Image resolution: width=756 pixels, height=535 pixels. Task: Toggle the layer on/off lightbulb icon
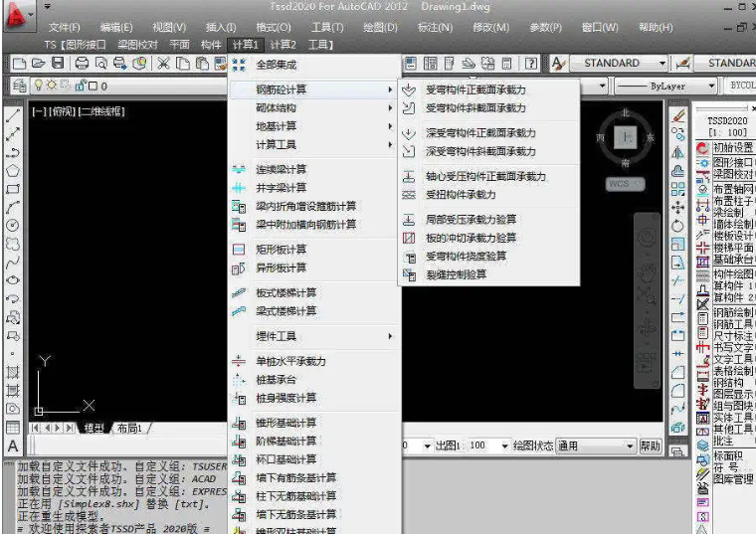coord(38,86)
